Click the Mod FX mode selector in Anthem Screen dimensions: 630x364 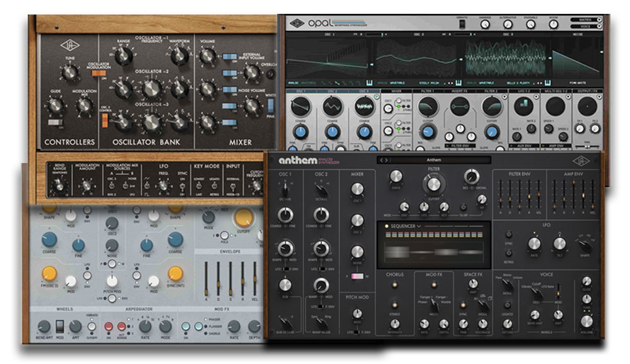(x=434, y=305)
